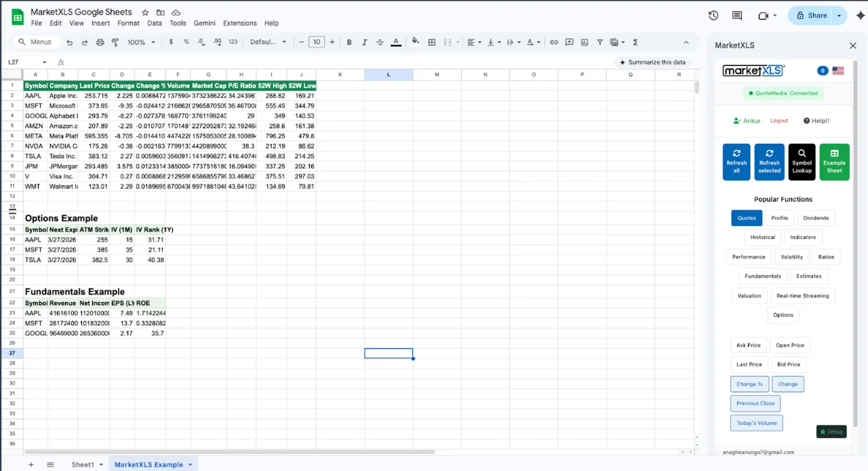Viewport: 868px width, 471px height.
Task: Format as percent with the % icon
Action: (x=186, y=42)
